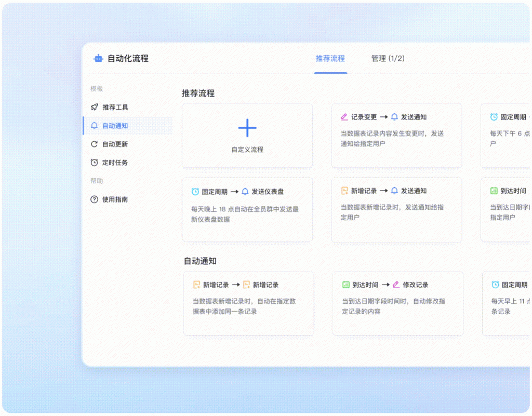Click the clock icon in 固定周期 发送仪表盘 card
The width and height of the screenshot is (532, 416).
[195, 192]
